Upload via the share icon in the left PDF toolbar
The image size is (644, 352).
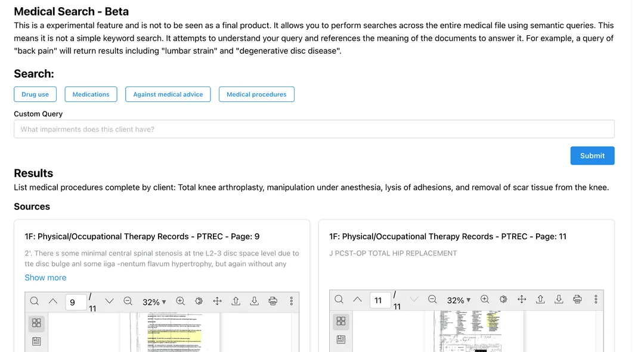[236, 301]
